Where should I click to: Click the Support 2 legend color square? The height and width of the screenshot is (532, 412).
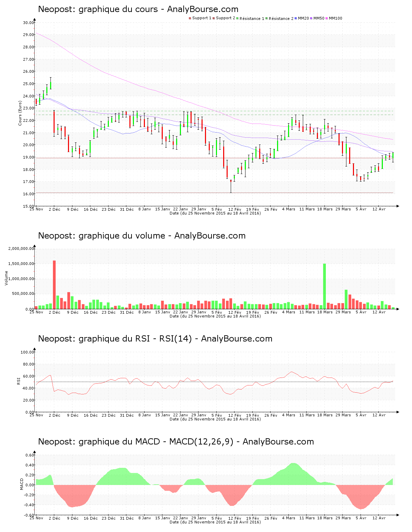click(x=214, y=18)
